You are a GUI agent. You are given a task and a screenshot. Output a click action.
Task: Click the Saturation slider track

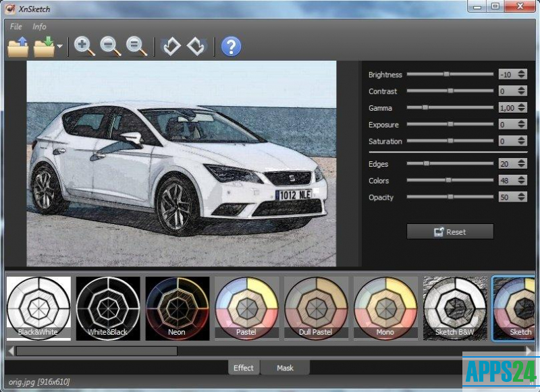[450, 141]
